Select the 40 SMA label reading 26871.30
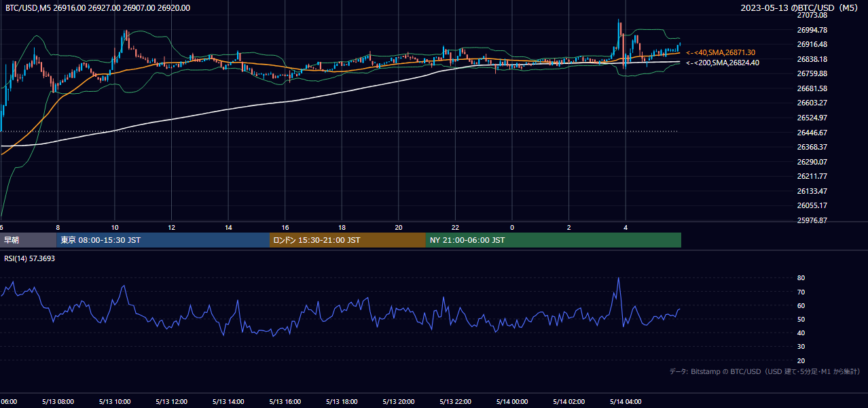The width and height of the screenshot is (868, 408). tap(721, 52)
